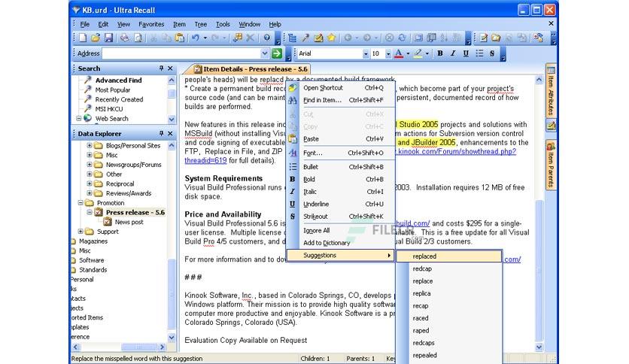
Task: Open the kinook.com/Forum/showthread.php link
Action: coord(456,151)
